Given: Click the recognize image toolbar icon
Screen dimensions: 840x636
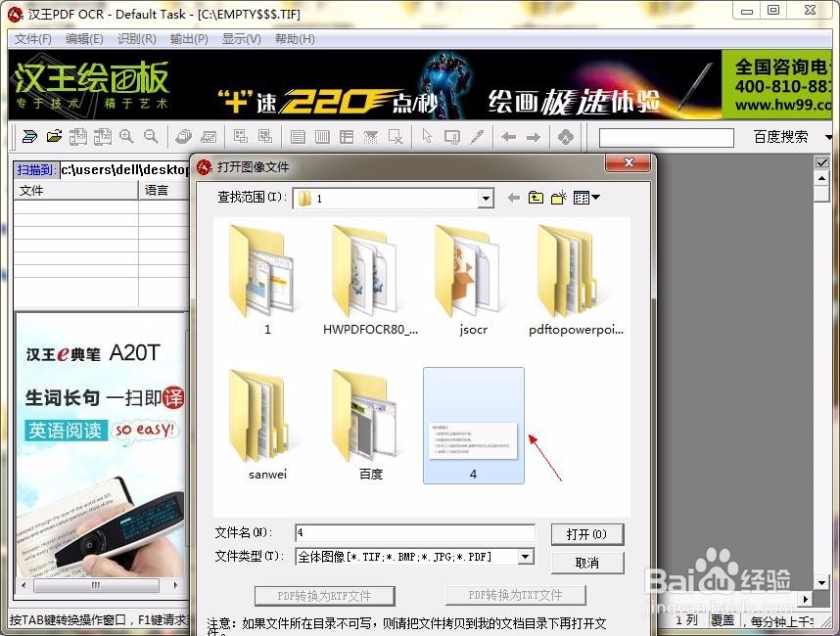Looking at the screenshot, I should (209, 137).
